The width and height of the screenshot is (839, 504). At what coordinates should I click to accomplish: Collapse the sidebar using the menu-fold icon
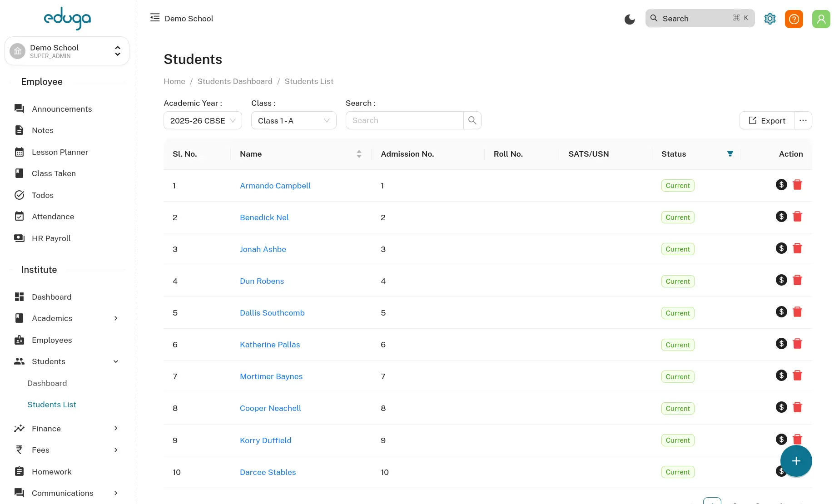pyautogui.click(x=155, y=18)
